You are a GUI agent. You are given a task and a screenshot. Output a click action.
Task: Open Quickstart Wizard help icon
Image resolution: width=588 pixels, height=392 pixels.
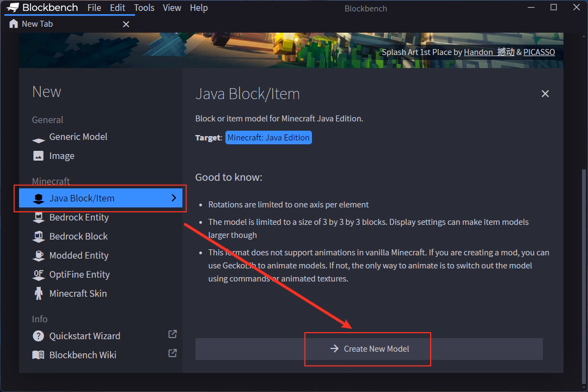coord(38,336)
